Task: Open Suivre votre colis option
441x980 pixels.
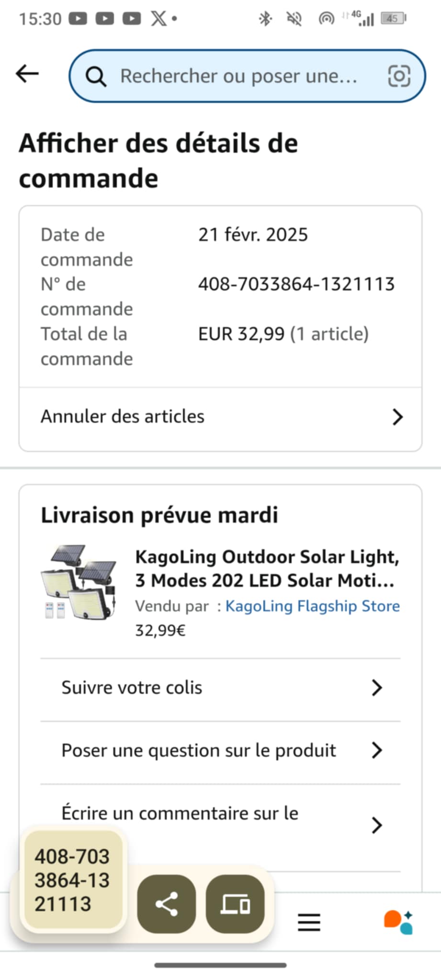Action: tap(132, 688)
